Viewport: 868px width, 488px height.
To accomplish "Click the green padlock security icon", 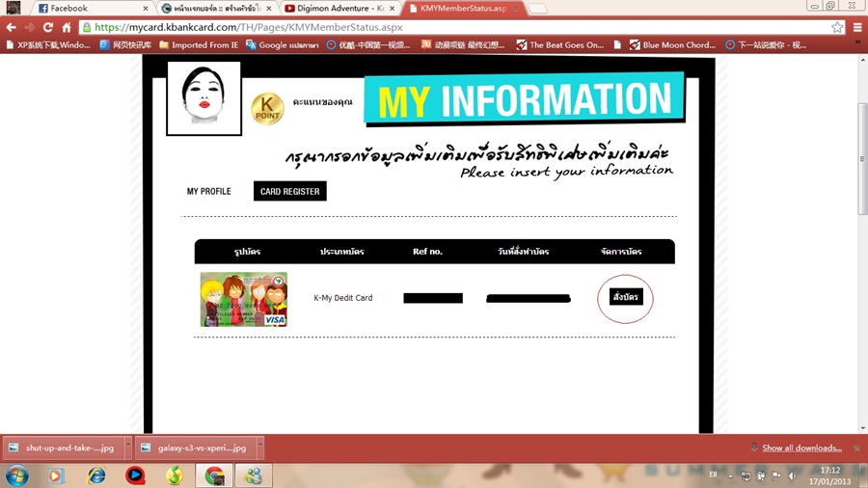I will coord(87,27).
